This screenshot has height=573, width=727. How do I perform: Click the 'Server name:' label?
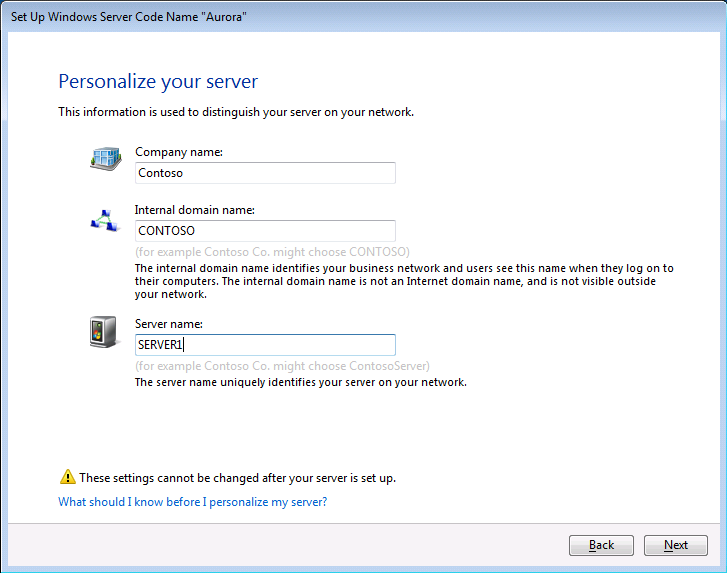(x=169, y=325)
